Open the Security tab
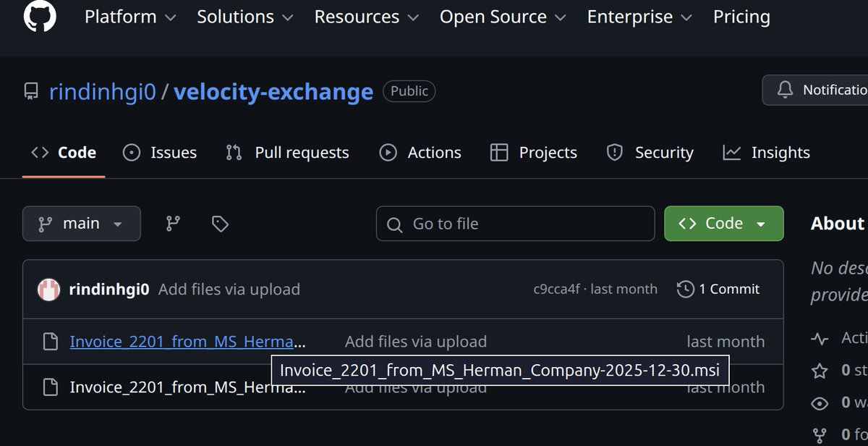This screenshot has width=868, height=446. pyautogui.click(x=650, y=153)
